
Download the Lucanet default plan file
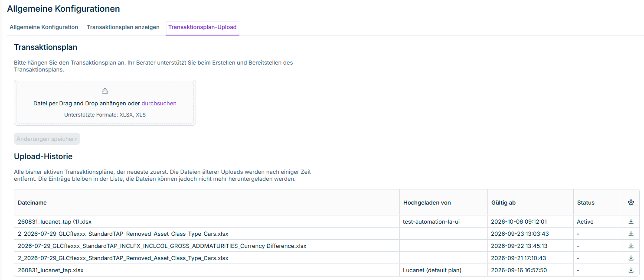[631, 270]
